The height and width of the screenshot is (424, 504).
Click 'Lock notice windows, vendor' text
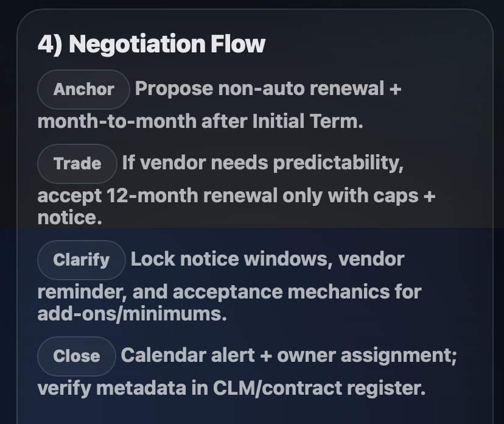(x=267, y=260)
